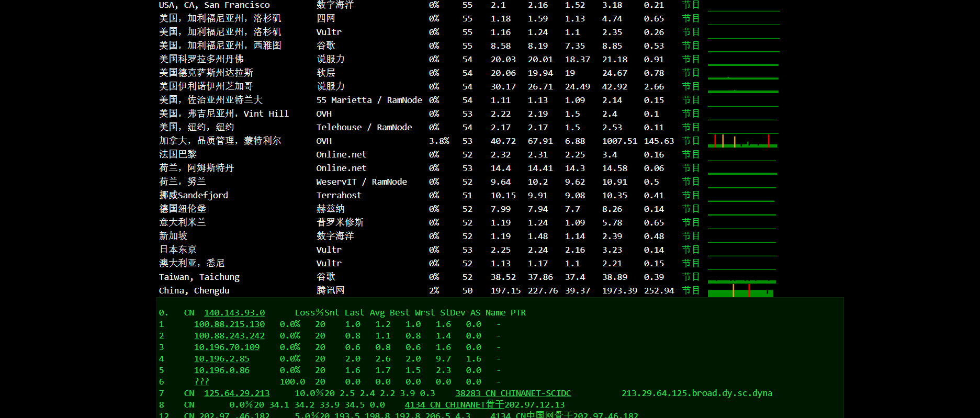Follow the 140.143.93.0 IP link
Image resolution: width=980 pixels, height=418 pixels.
coord(234,312)
